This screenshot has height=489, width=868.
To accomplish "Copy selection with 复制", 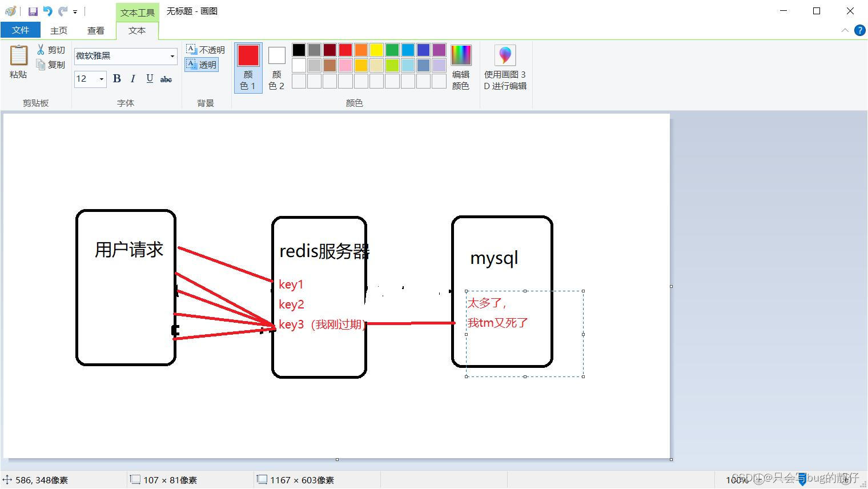I will coord(51,65).
